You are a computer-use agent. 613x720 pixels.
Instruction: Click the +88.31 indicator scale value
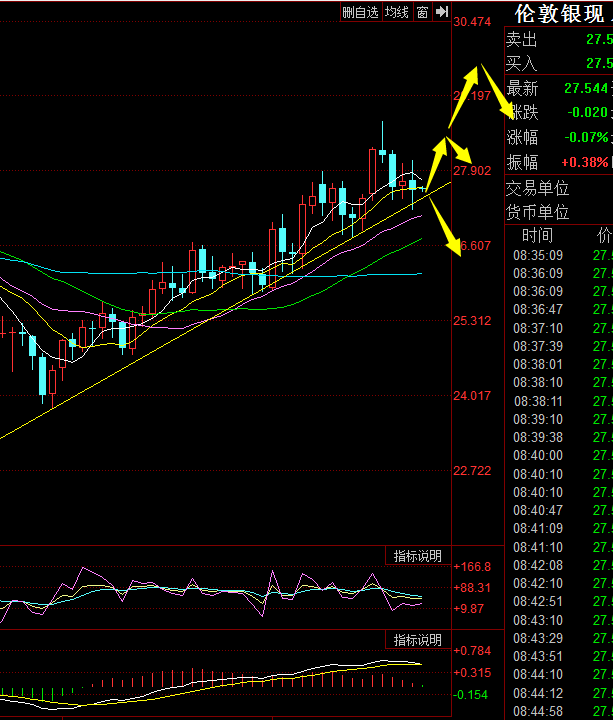pyautogui.click(x=472, y=588)
